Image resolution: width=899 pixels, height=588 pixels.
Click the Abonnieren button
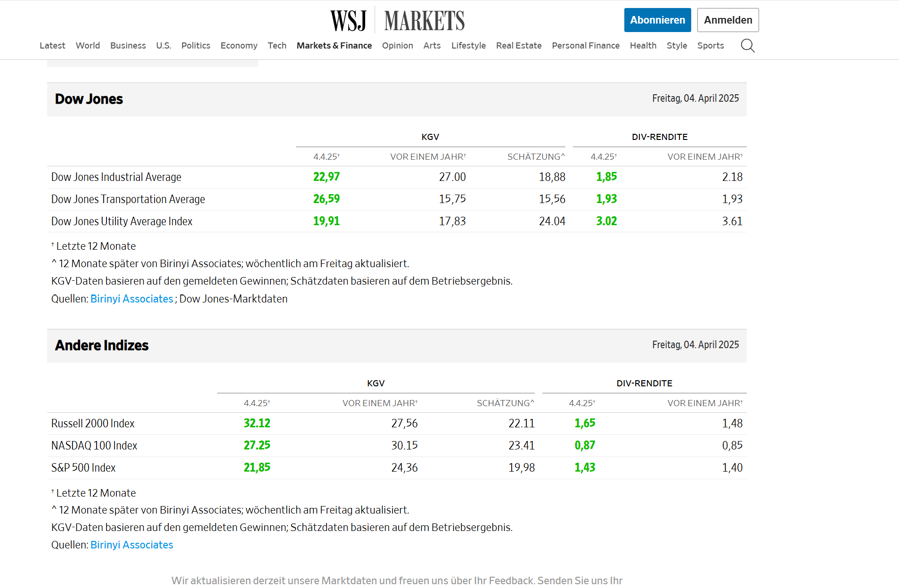[657, 20]
